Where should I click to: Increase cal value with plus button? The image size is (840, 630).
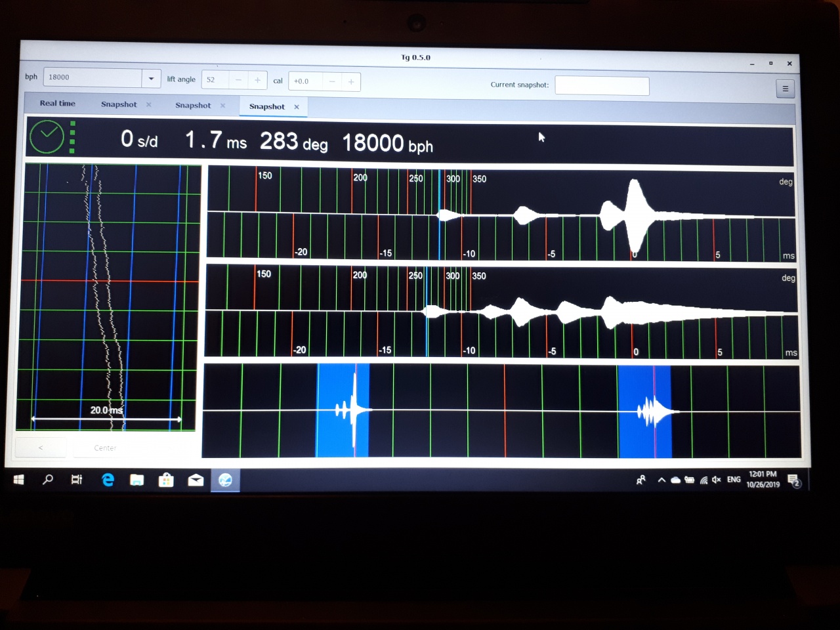point(351,81)
